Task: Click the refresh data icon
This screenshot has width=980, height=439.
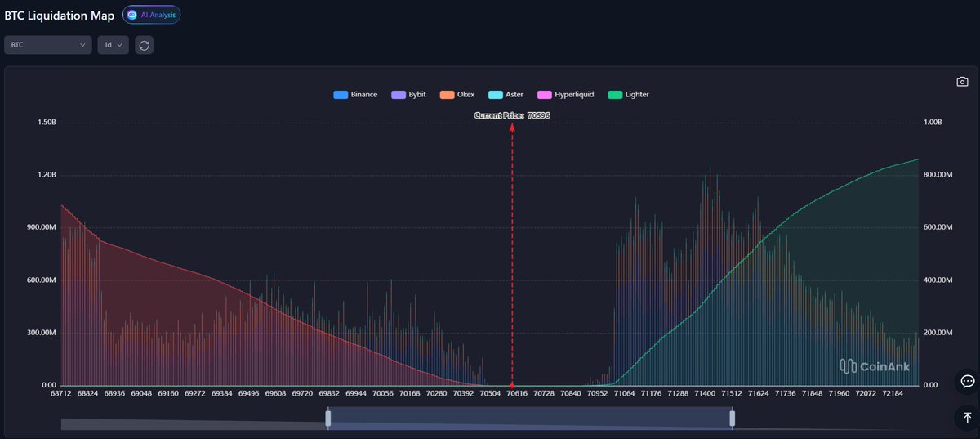Action: (145, 45)
